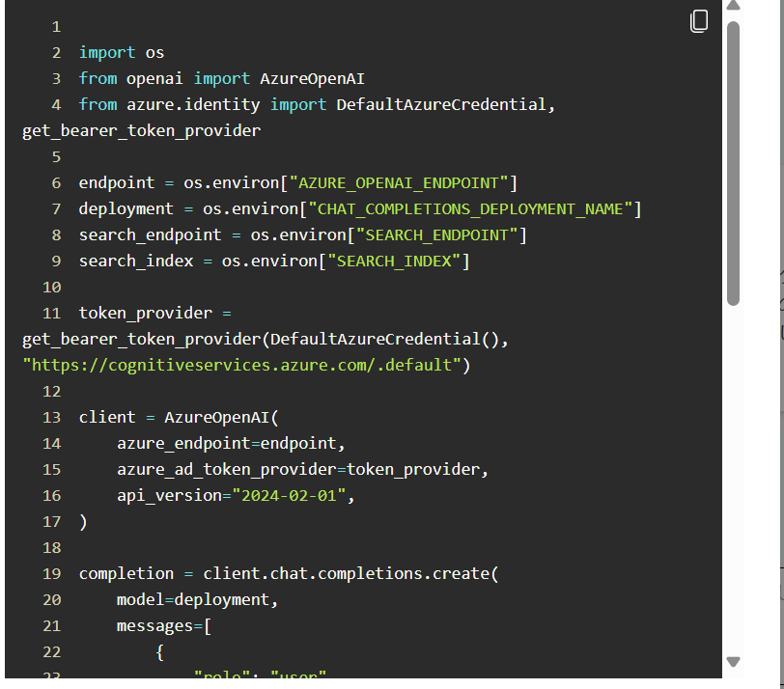
Task: Click the closing parenthesis on line 17
Action: (83, 522)
